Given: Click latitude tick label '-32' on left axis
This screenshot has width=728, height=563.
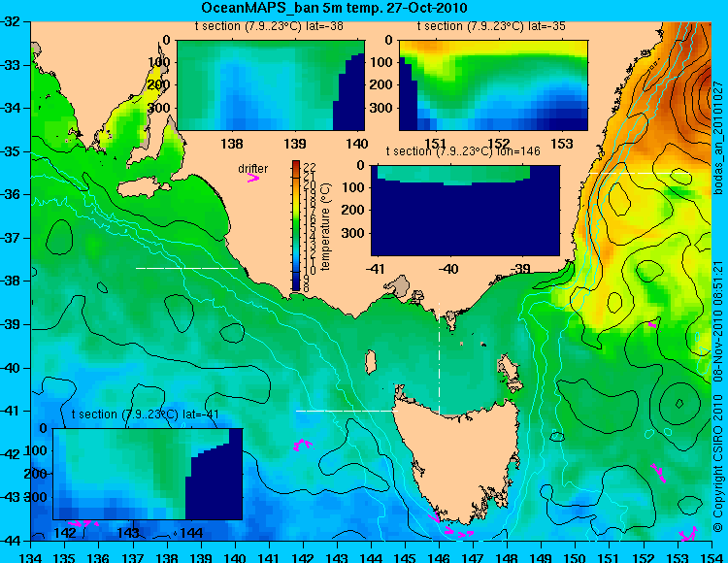Looking at the screenshot, I should click(x=11, y=21).
